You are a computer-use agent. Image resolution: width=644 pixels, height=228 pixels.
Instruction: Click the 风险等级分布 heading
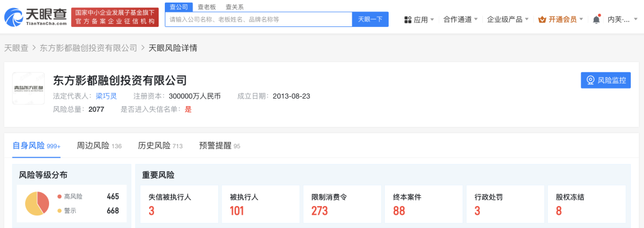click(x=43, y=175)
